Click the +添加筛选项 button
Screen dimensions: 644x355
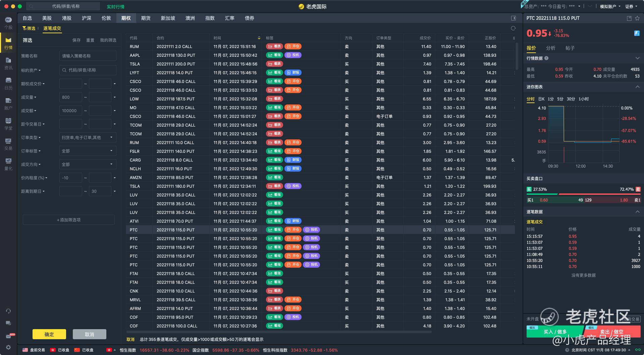pyautogui.click(x=69, y=220)
